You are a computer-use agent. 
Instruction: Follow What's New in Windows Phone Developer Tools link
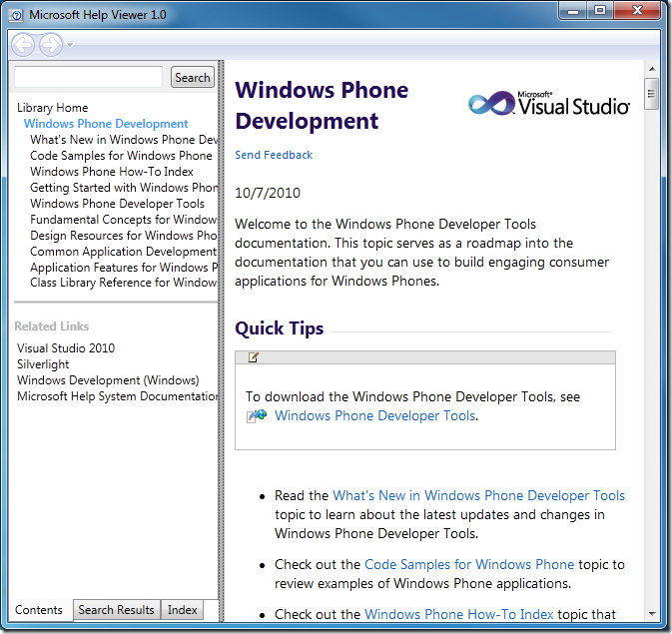point(478,495)
